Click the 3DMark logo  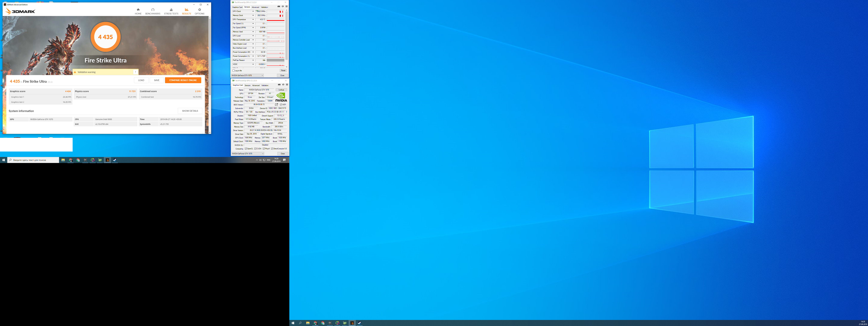click(20, 11)
